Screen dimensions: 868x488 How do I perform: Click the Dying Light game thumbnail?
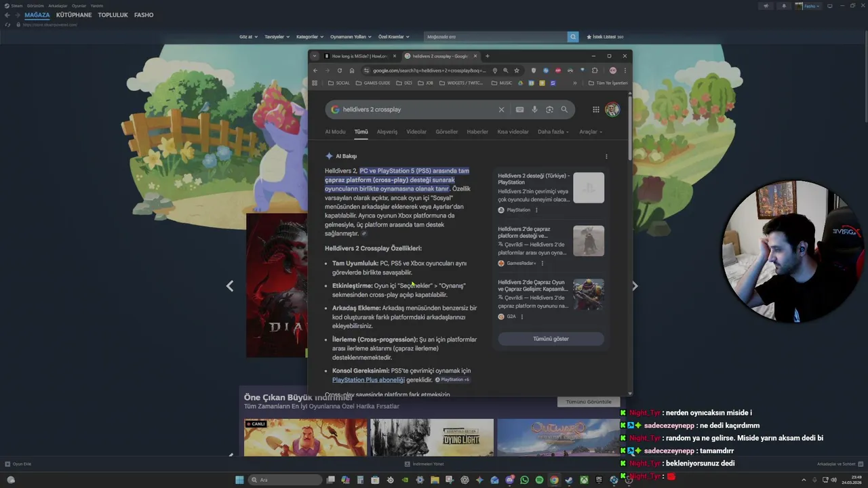tap(432, 438)
